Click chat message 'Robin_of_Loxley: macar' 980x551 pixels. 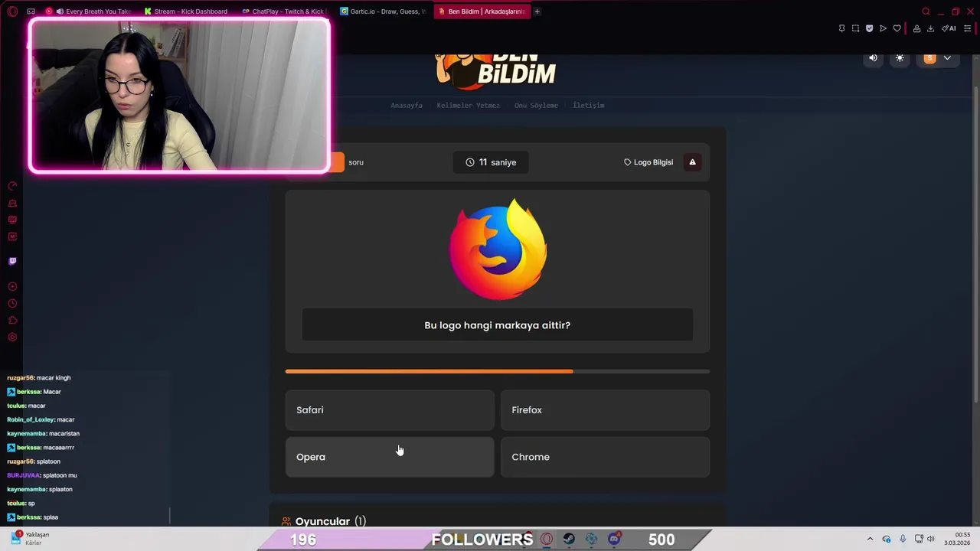tap(41, 419)
